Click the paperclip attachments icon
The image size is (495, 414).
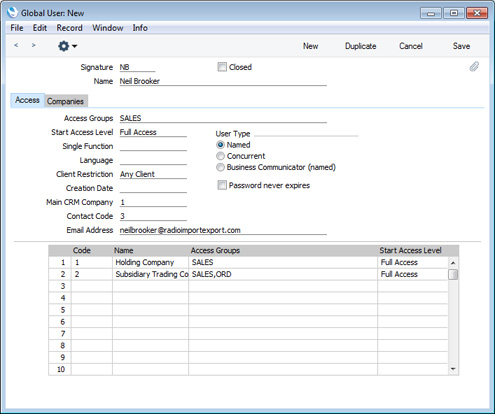474,67
